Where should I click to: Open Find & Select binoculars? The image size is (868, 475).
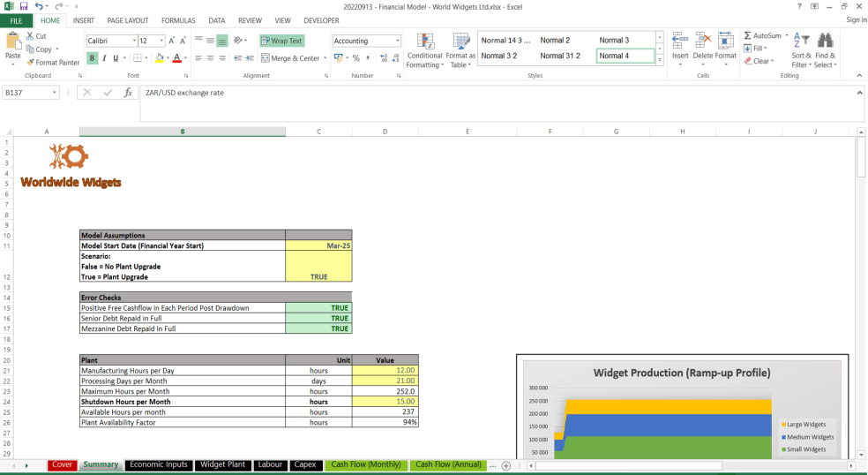pyautogui.click(x=825, y=50)
